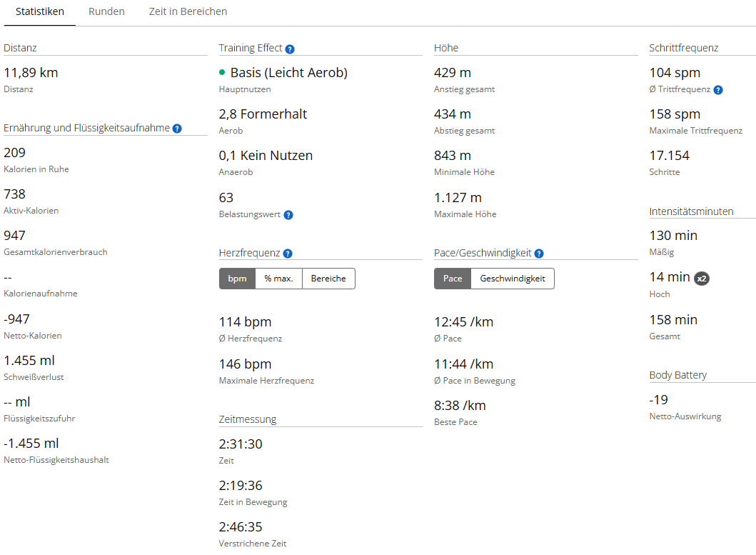Screen dimensions: 756x555
Task: Click the 209 Kalorien in Ruhe value
Action: coord(14,153)
